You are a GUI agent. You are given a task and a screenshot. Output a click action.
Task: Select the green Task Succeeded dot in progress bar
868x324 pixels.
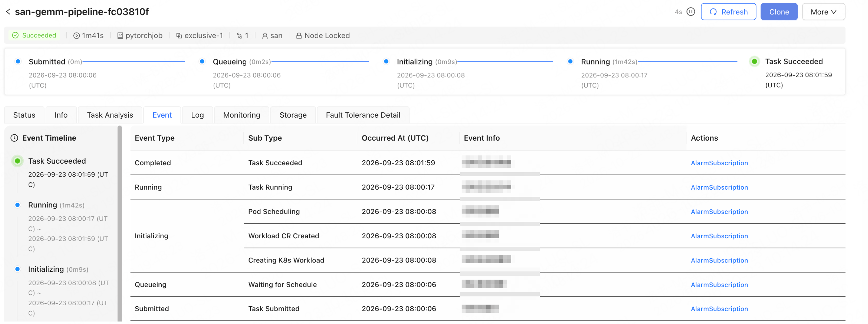(x=755, y=62)
